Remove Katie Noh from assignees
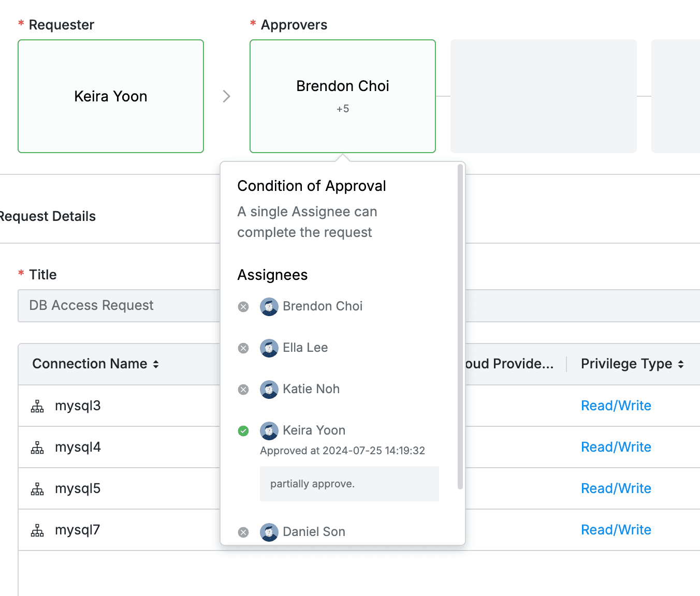The width and height of the screenshot is (700, 596). [x=243, y=390]
